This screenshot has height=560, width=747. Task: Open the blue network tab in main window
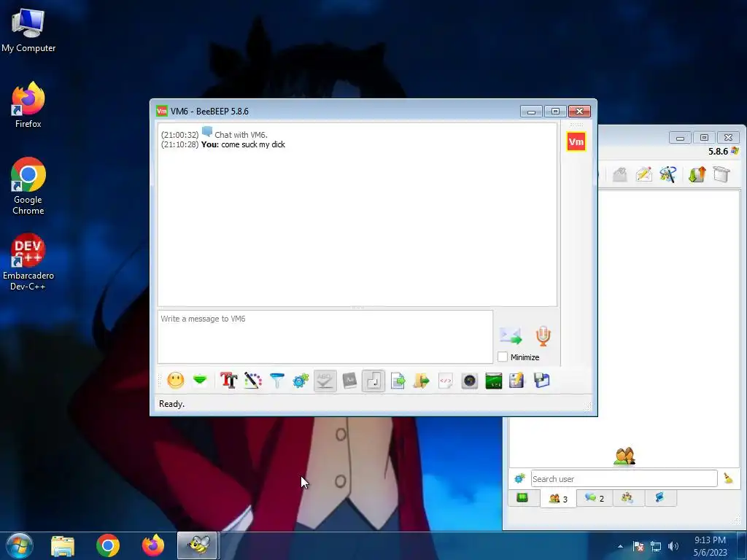pyautogui.click(x=659, y=497)
